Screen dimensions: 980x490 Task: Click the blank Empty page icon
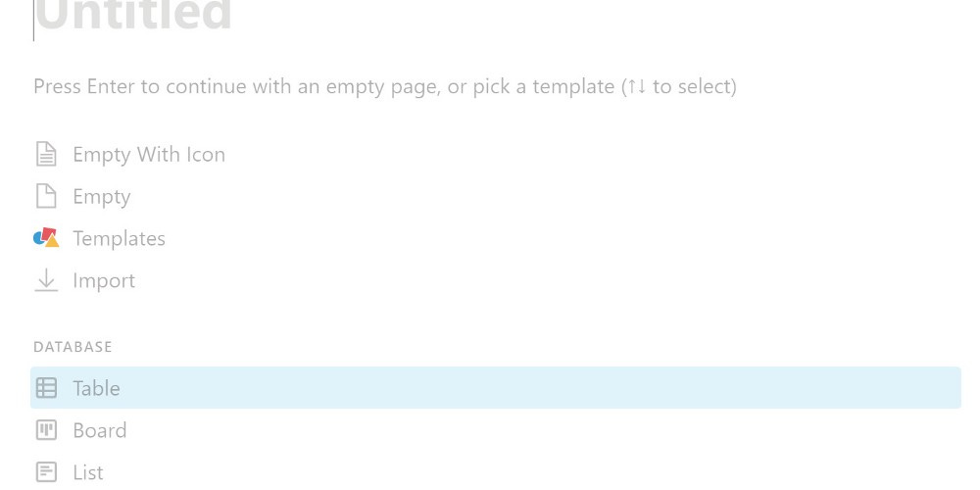click(x=46, y=197)
